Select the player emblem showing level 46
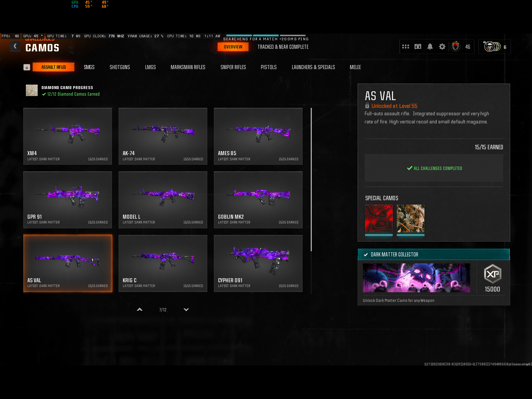Screen dimensions: 532x399 click(455, 46)
